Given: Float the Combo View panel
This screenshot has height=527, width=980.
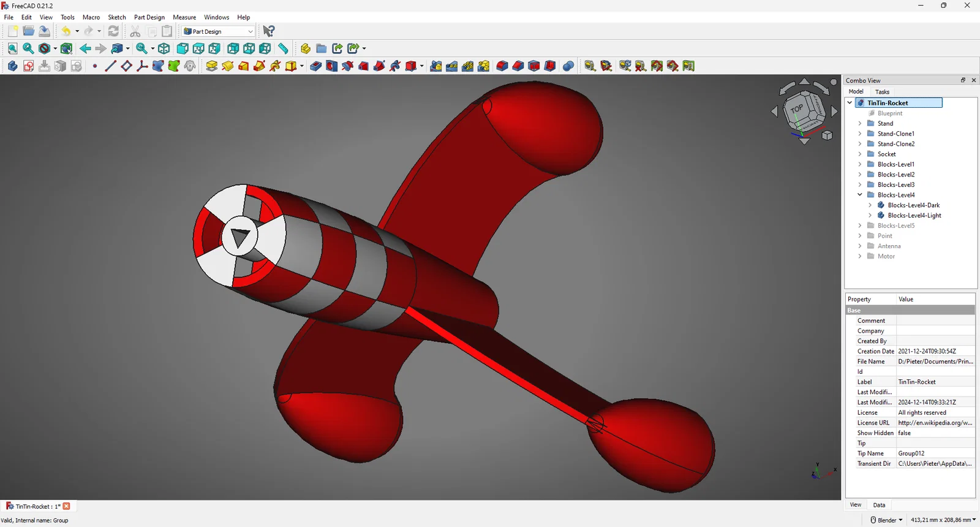Looking at the screenshot, I should [963, 80].
